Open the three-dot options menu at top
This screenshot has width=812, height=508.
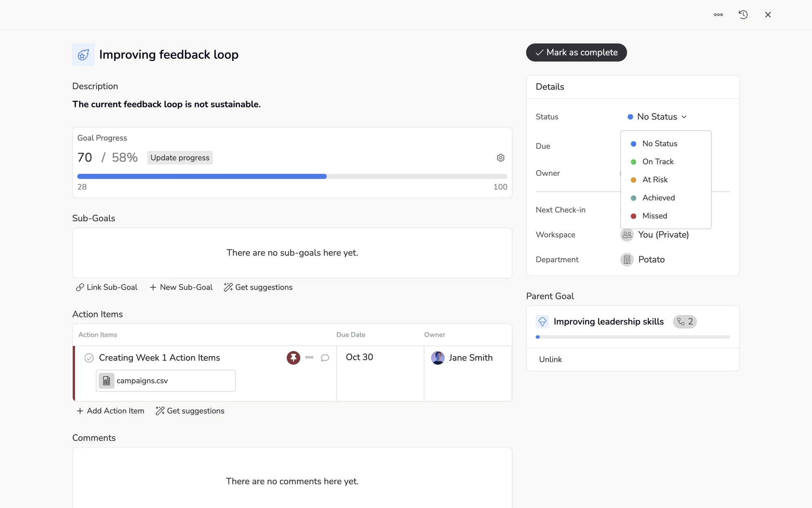718,15
